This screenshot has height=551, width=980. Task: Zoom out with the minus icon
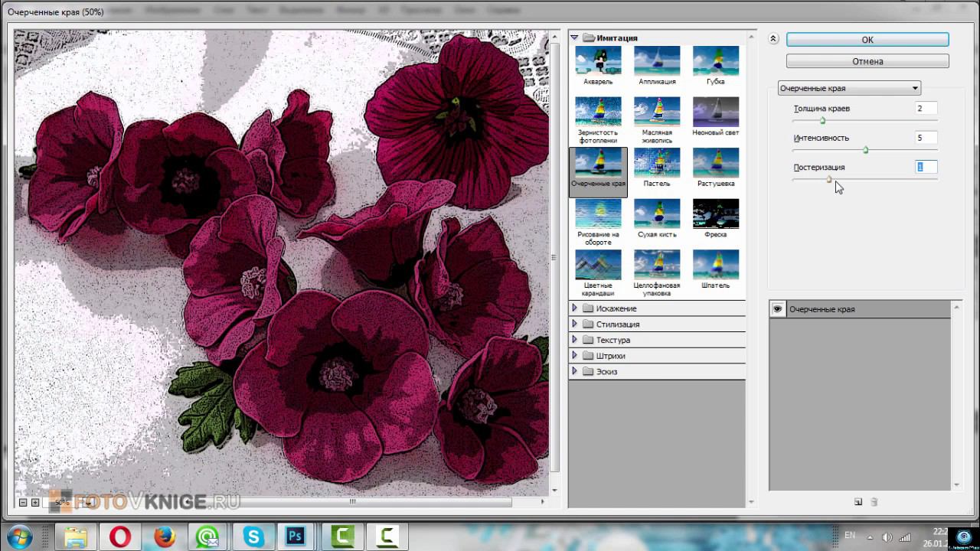[23, 503]
